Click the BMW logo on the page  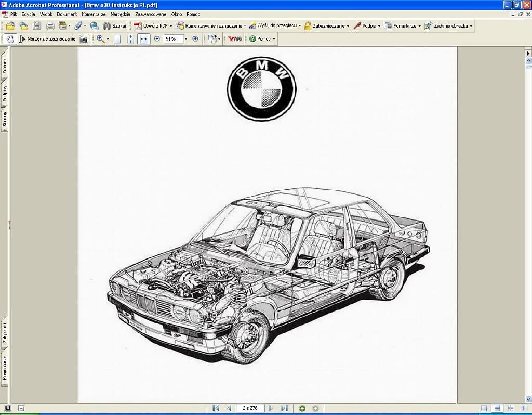262,88
